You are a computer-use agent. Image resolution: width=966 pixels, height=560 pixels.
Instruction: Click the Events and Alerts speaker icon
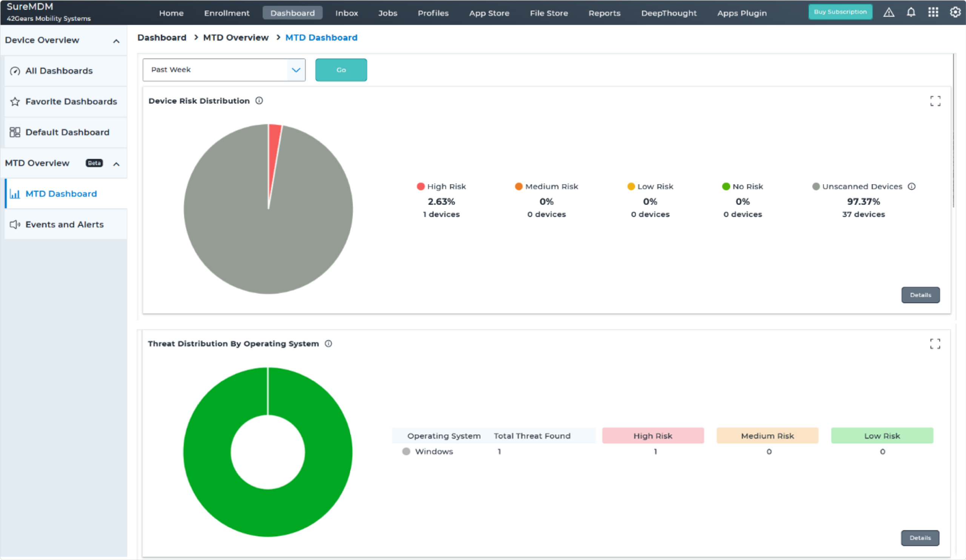click(15, 225)
